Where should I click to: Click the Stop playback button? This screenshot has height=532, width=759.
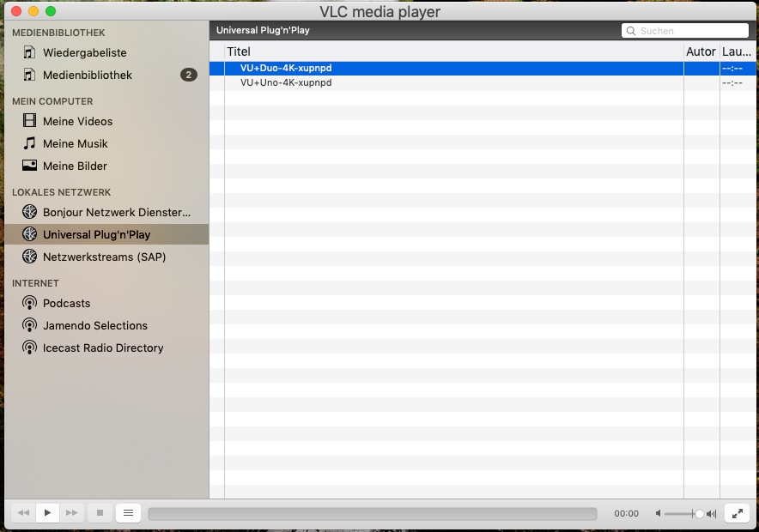(100, 513)
